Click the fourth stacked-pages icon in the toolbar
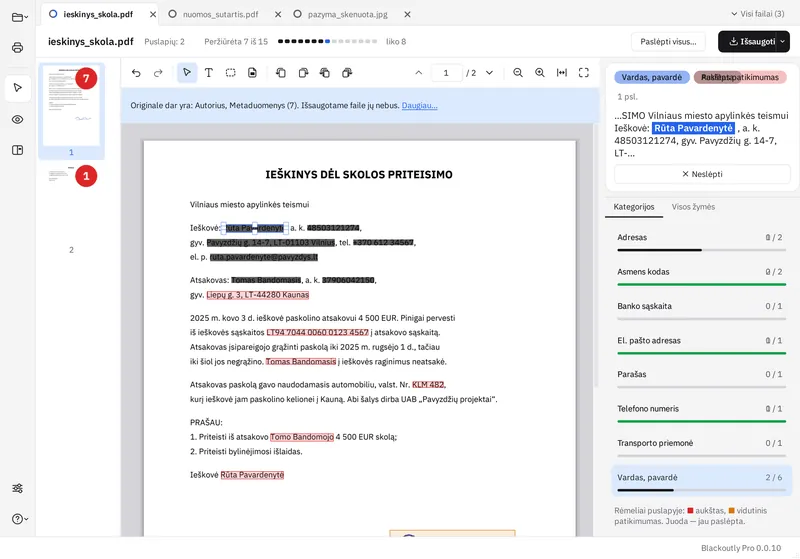The height and width of the screenshot is (559, 800). tap(347, 73)
